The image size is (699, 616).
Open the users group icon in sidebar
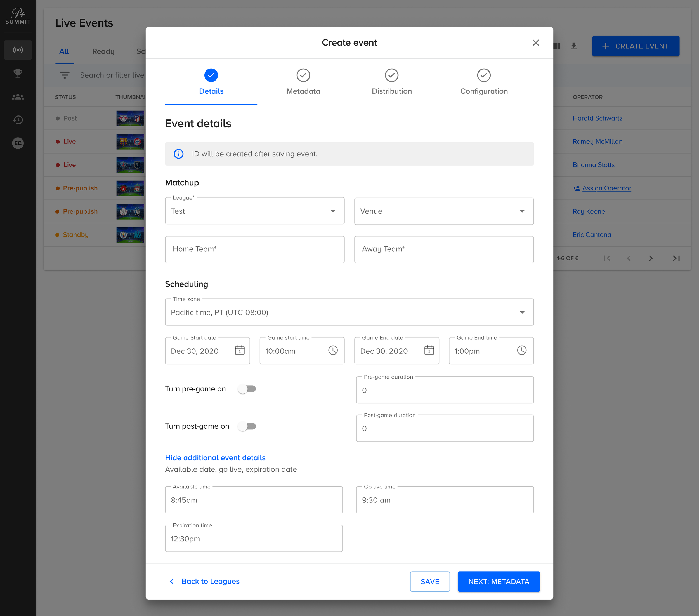[18, 97]
